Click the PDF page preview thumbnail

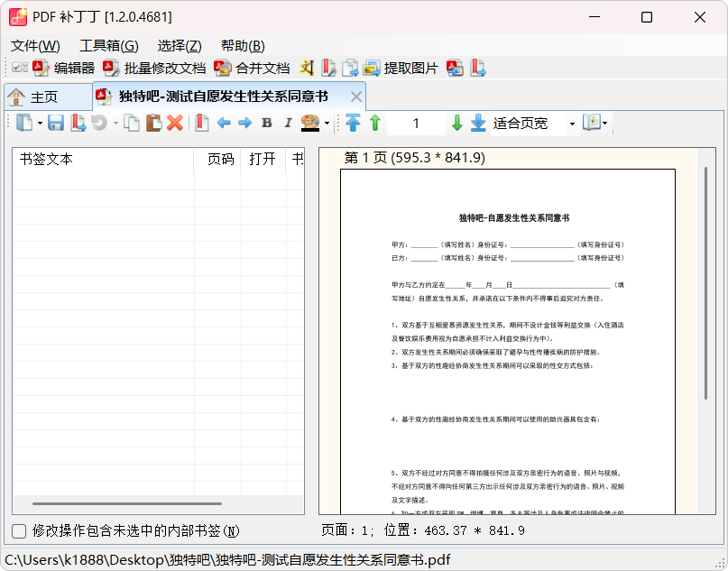(508, 342)
